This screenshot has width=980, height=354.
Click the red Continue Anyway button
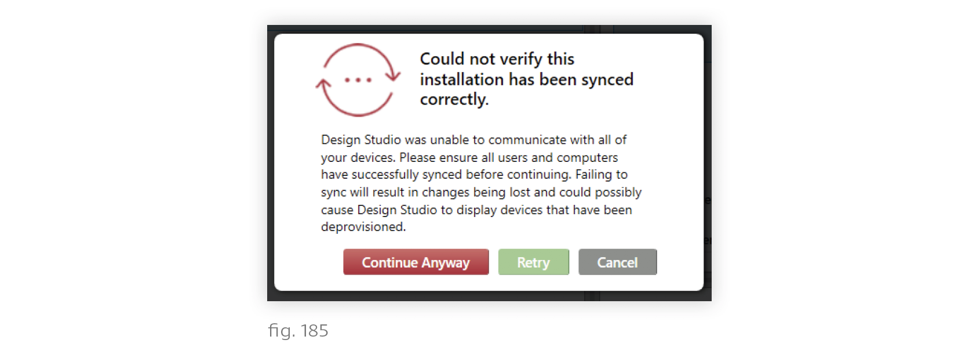(x=416, y=262)
